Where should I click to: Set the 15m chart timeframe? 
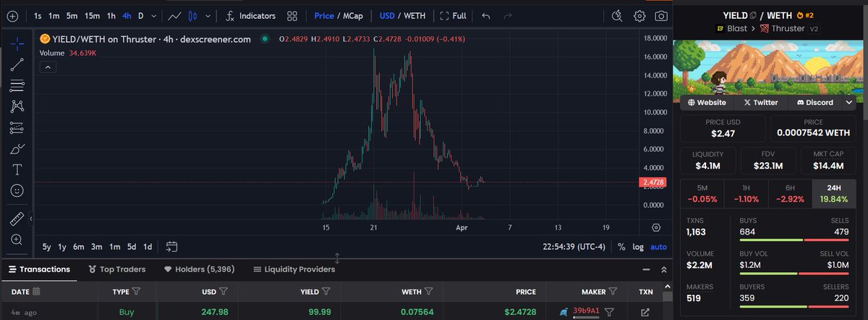coord(92,15)
